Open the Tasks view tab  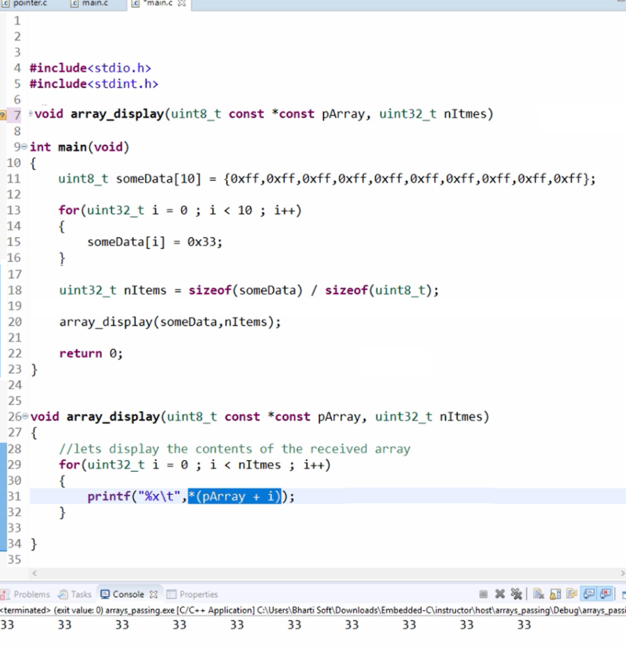click(75, 594)
